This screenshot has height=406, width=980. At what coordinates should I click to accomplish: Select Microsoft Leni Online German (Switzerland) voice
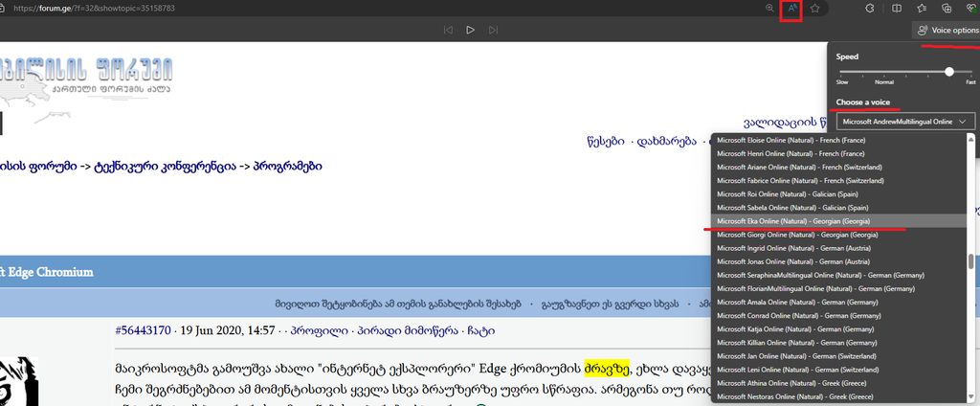coord(840,370)
